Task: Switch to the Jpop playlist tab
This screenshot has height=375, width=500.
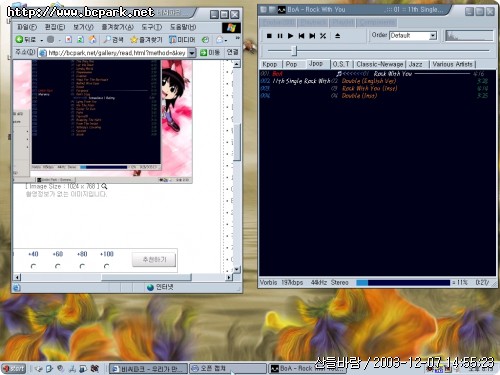Action: point(316,63)
